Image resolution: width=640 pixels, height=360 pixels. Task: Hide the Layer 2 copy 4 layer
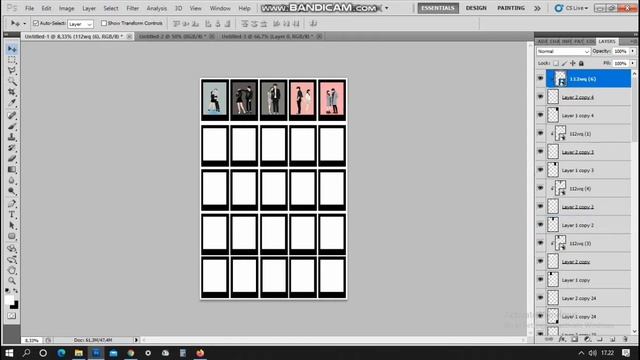(x=540, y=97)
